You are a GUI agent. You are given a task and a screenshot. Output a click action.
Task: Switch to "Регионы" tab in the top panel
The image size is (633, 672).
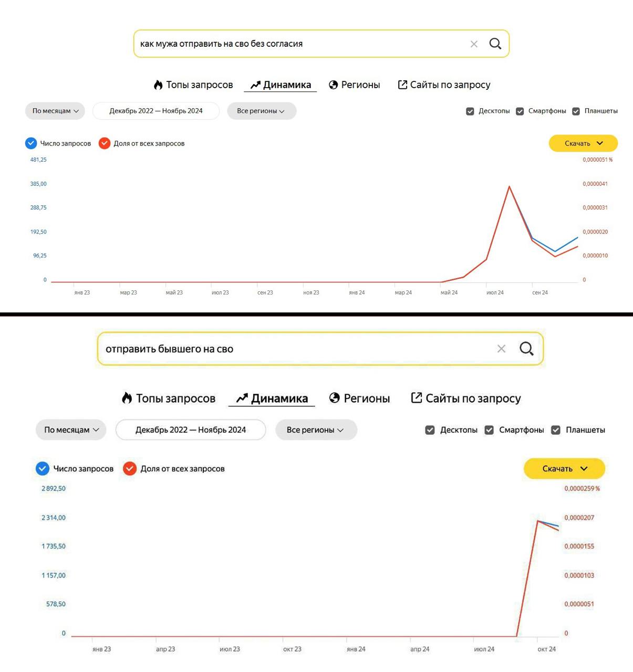(355, 85)
